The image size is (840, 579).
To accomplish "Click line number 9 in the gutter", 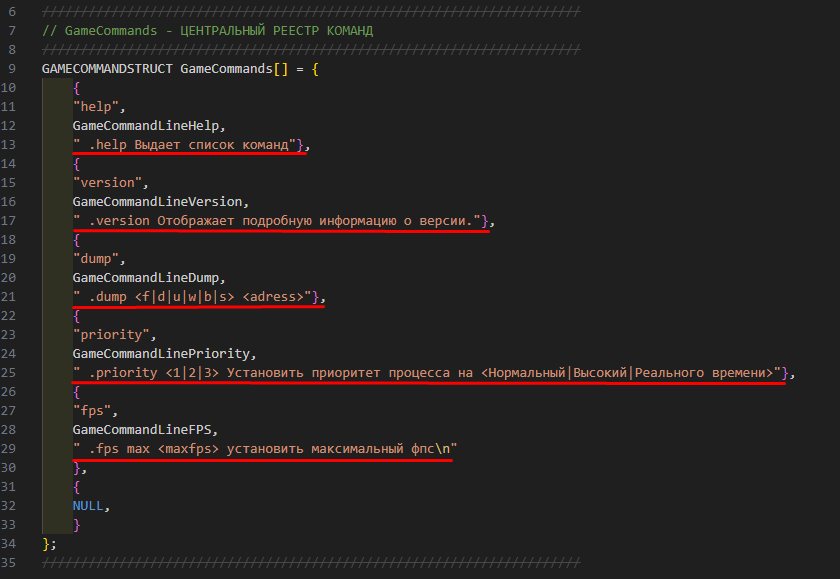I will click(11, 68).
